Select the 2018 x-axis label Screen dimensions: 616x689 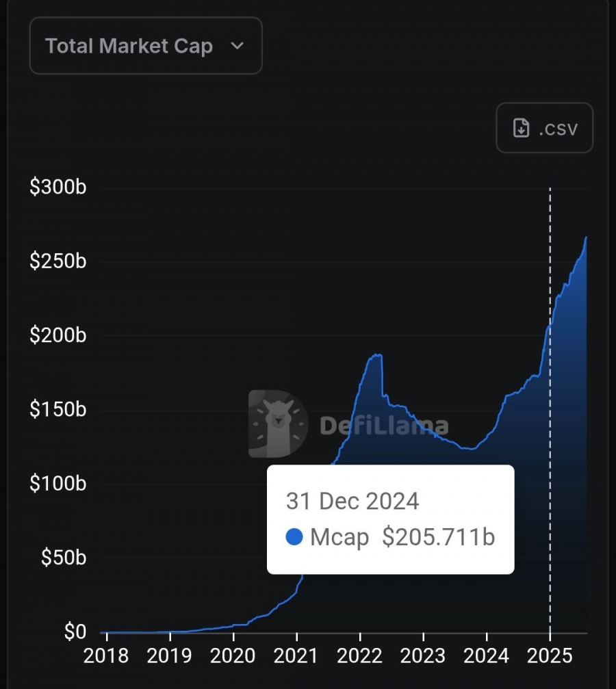click(x=105, y=655)
